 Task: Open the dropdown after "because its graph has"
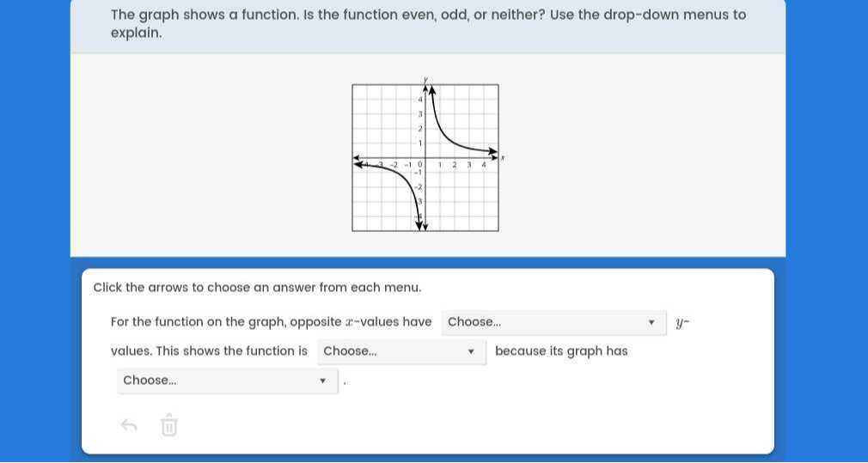(x=227, y=381)
